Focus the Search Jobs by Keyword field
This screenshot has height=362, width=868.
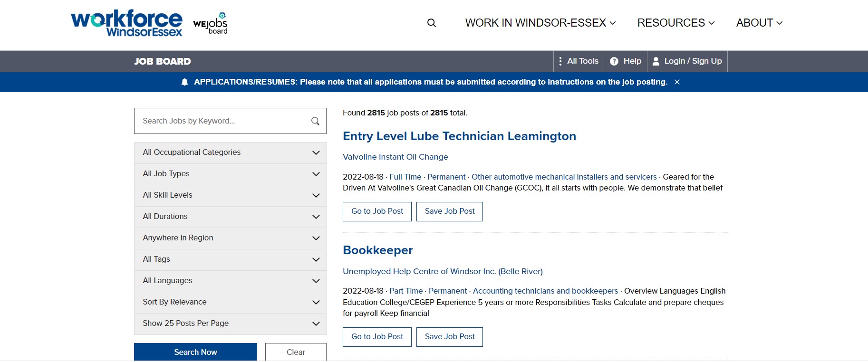(x=230, y=121)
